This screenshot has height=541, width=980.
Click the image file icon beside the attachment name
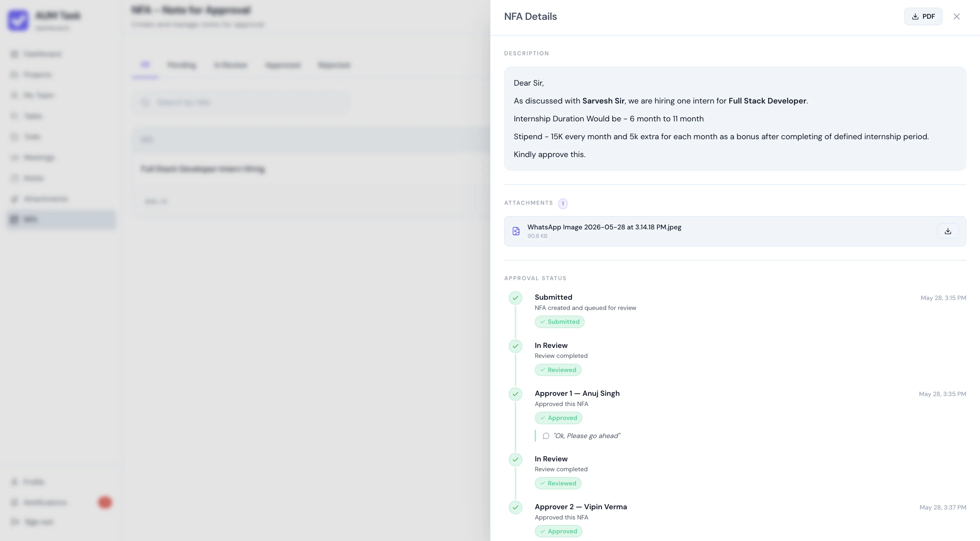pos(516,231)
